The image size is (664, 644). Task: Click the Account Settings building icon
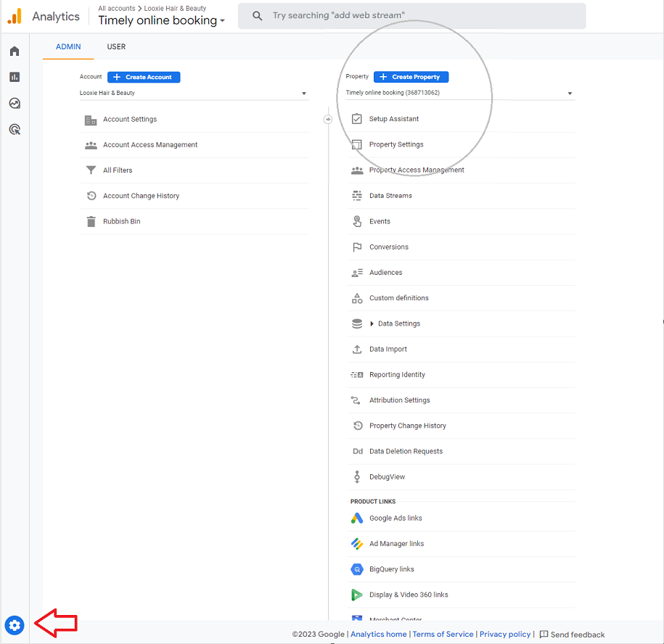coord(91,120)
